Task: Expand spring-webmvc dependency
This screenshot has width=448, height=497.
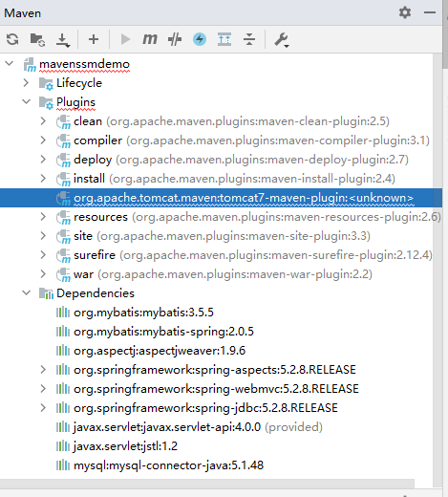Action: coord(43,389)
